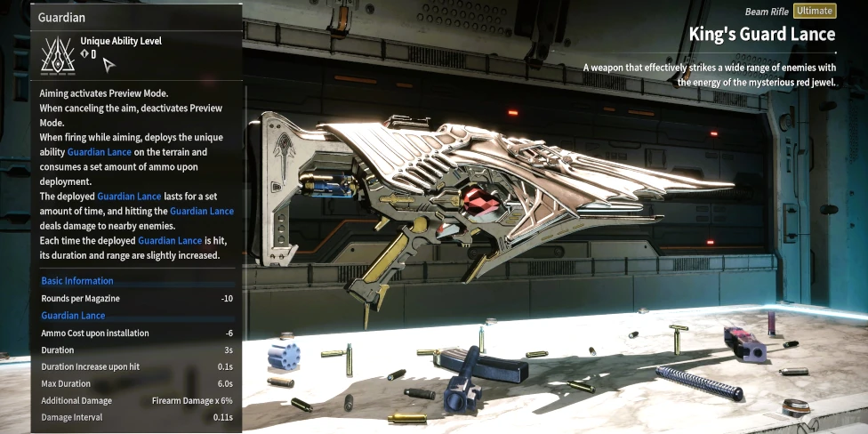This screenshot has width=868, height=434.
Task: Click the 3s duration value
Action: coord(229,350)
